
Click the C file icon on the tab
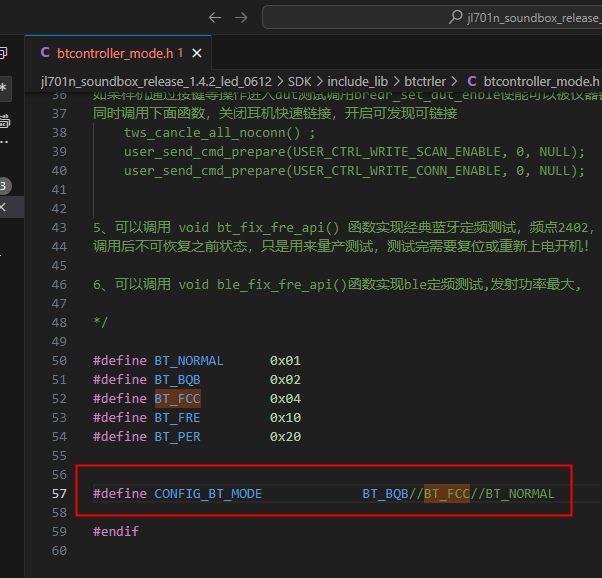[45, 53]
